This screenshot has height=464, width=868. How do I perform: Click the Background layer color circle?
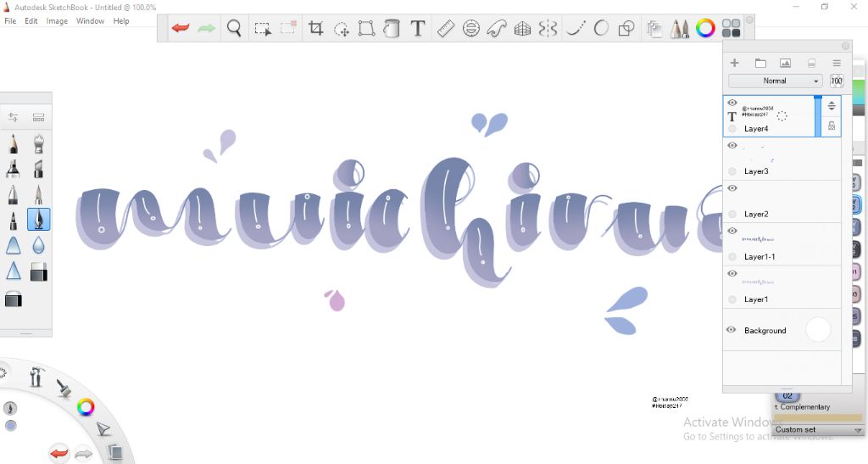pyautogui.click(x=818, y=329)
